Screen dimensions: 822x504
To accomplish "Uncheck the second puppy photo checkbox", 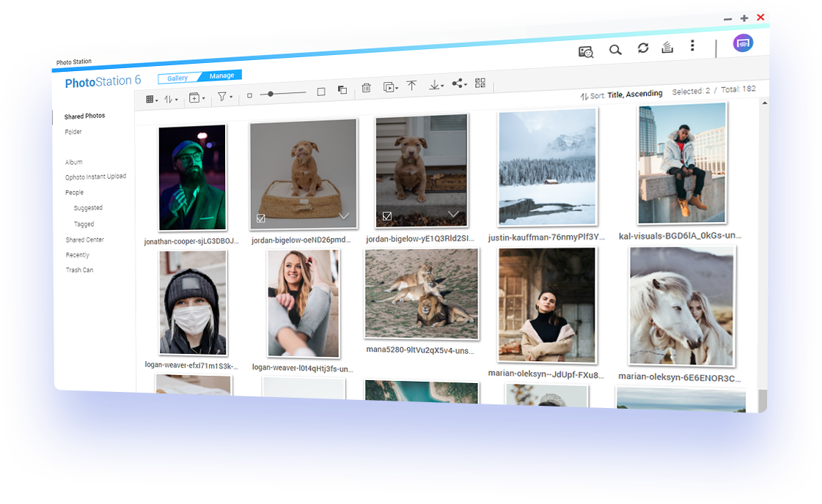I will 387,216.
